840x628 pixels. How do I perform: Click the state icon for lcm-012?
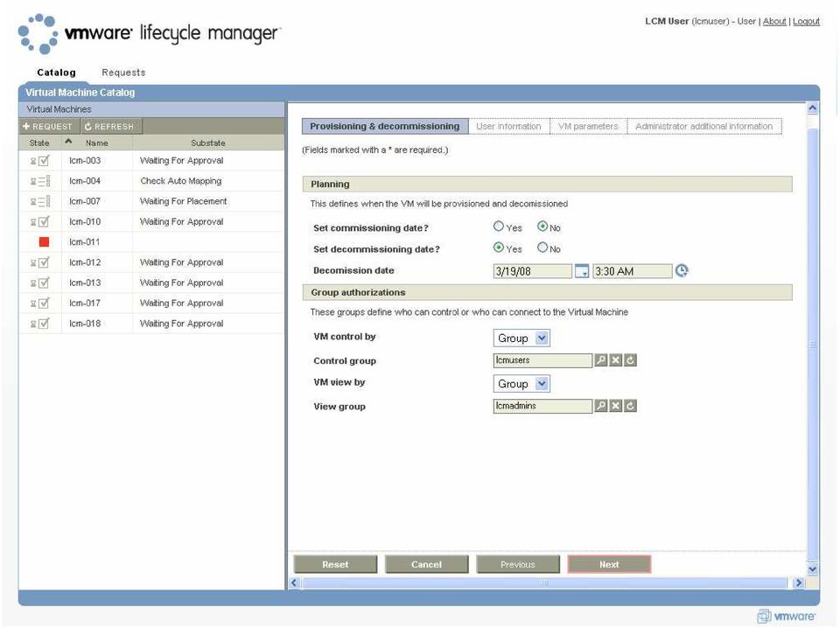point(40,262)
